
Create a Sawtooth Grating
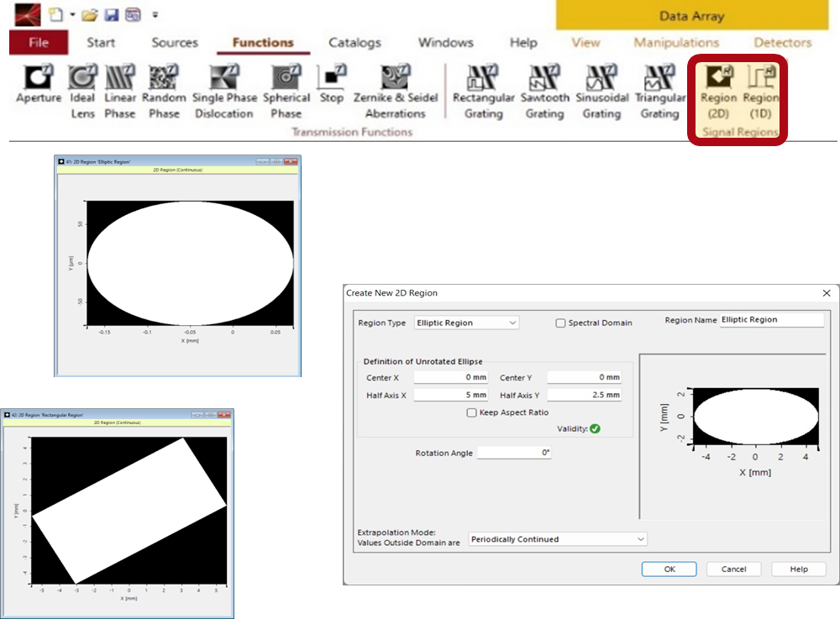click(544, 91)
